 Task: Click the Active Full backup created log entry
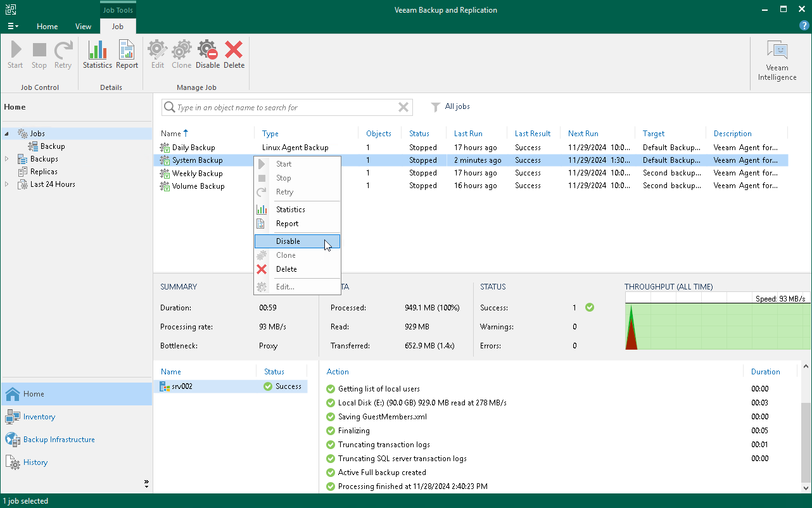click(382, 473)
